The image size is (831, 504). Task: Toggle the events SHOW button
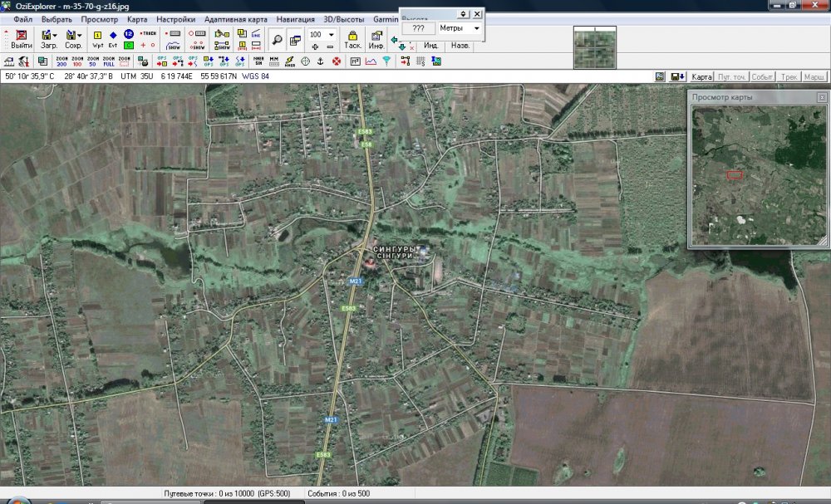(197, 46)
